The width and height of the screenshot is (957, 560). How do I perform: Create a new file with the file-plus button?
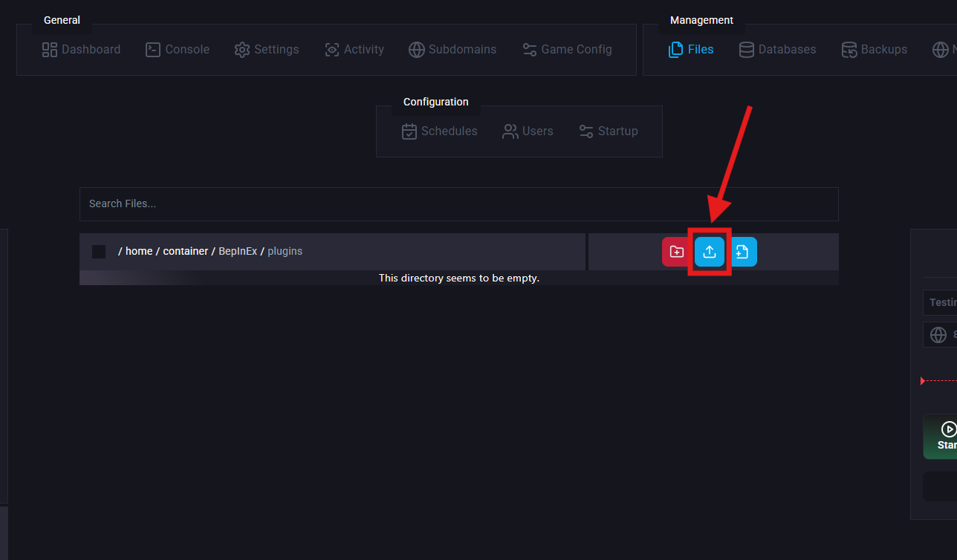click(742, 252)
